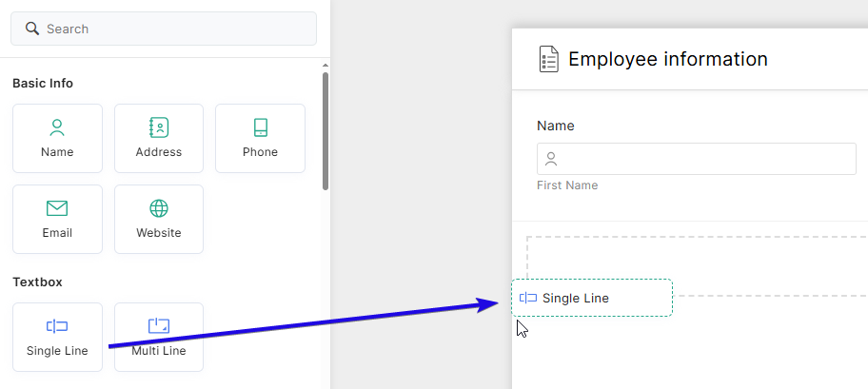Click the Textbox section heading

(37, 282)
